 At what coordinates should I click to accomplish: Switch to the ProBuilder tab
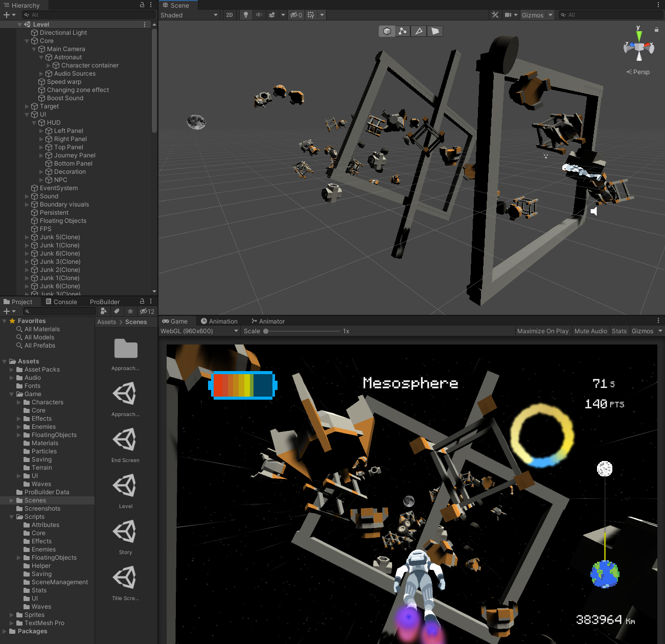tap(105, 302)
